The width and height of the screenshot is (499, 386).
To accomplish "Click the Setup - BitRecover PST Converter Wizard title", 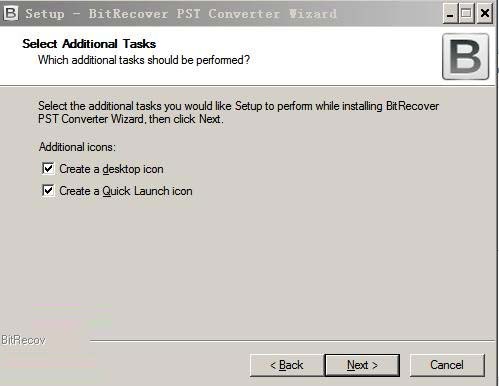I will [181, 14].
